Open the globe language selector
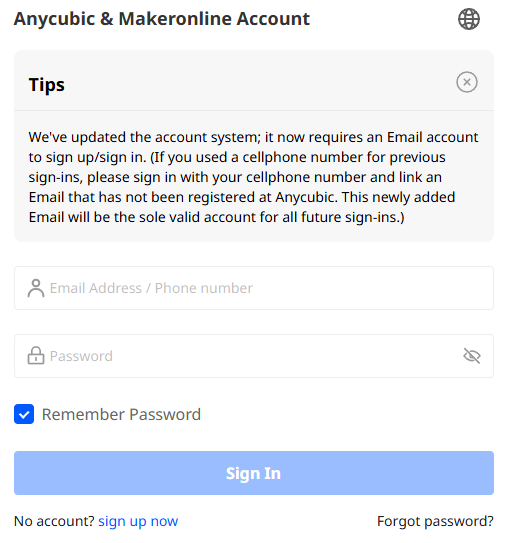Screen dimensions: 506x543 coord(469,19)
